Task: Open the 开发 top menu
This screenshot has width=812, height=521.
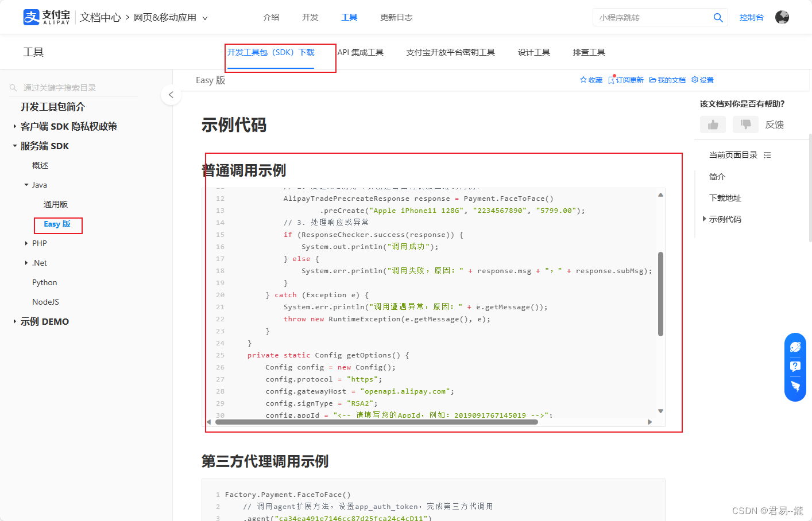Action: [x=310, y=17]
